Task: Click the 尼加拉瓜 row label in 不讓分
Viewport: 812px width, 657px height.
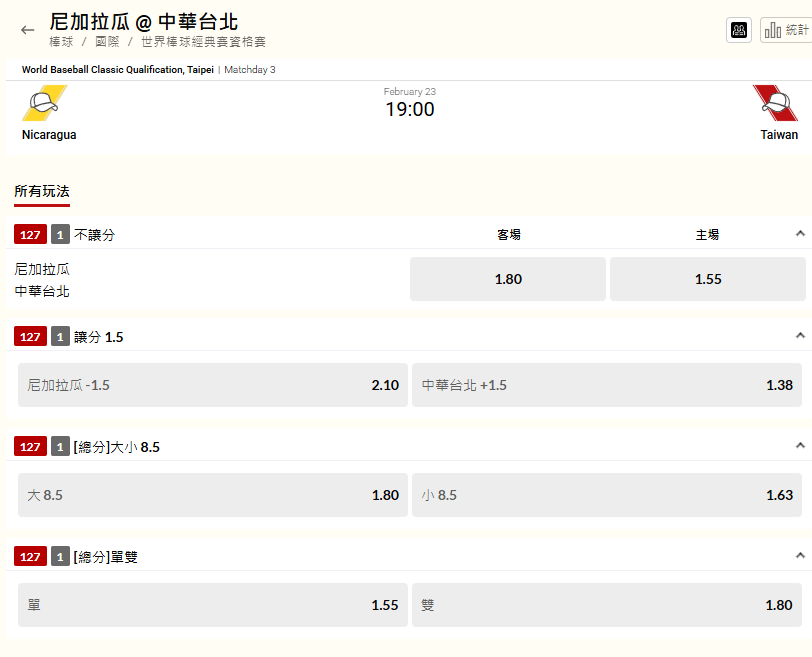Action: (x=42, y=269)
